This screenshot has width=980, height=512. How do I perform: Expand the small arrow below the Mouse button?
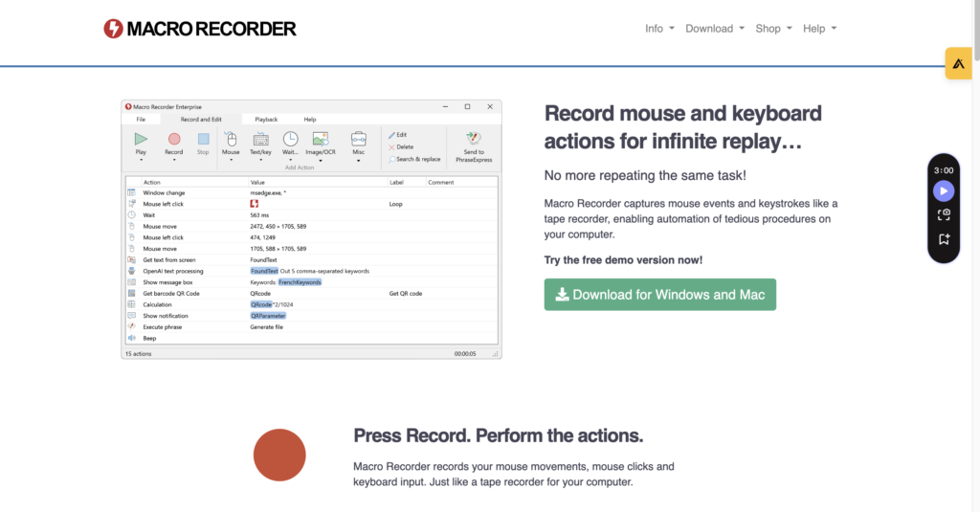pyautogui.click(x=231, y=160)
